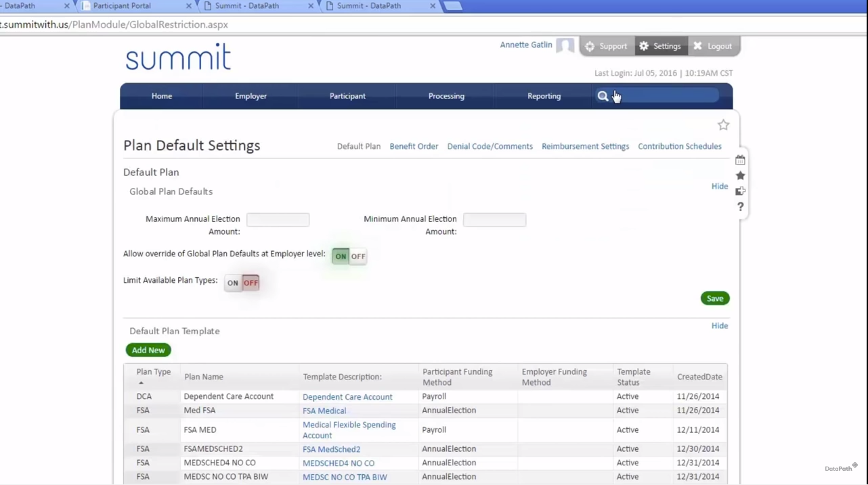The image size is (868, 485).
Task: Switch override of Global Plan Defaults to OFF
Action: [x=358, y=256]
